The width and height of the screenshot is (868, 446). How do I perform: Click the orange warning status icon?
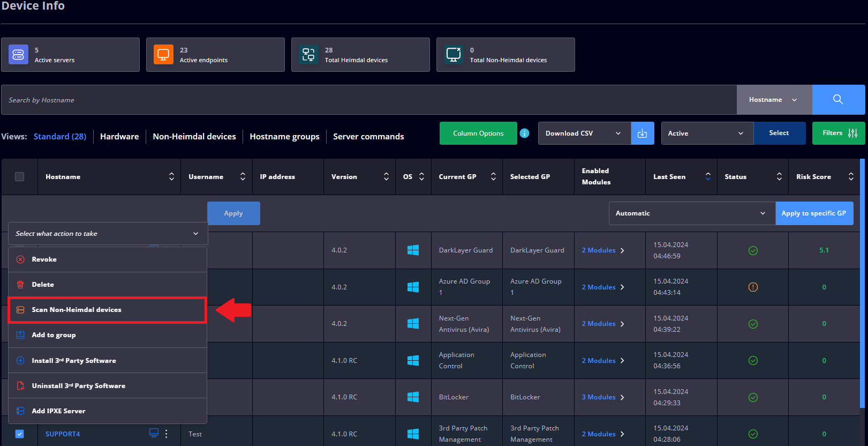tap(753, 287)
